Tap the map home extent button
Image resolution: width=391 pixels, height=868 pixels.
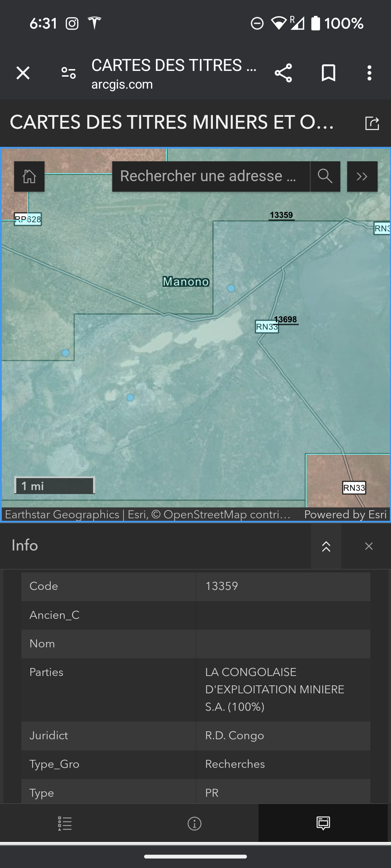point(29,176)
